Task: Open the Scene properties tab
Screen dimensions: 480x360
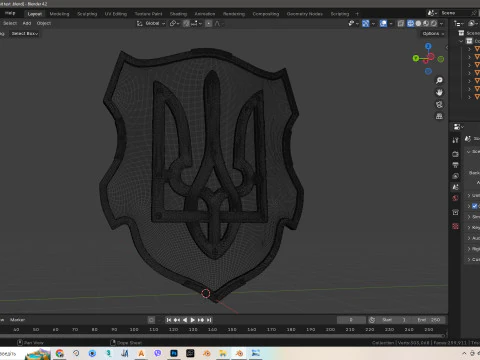Action: (x=455, y=187)
